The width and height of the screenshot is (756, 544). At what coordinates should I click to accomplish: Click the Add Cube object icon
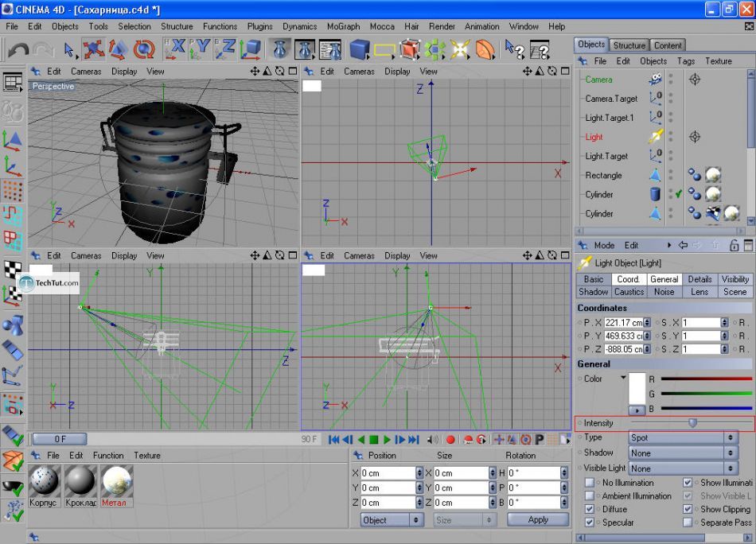pyautogui.click(x=360, y=50)
